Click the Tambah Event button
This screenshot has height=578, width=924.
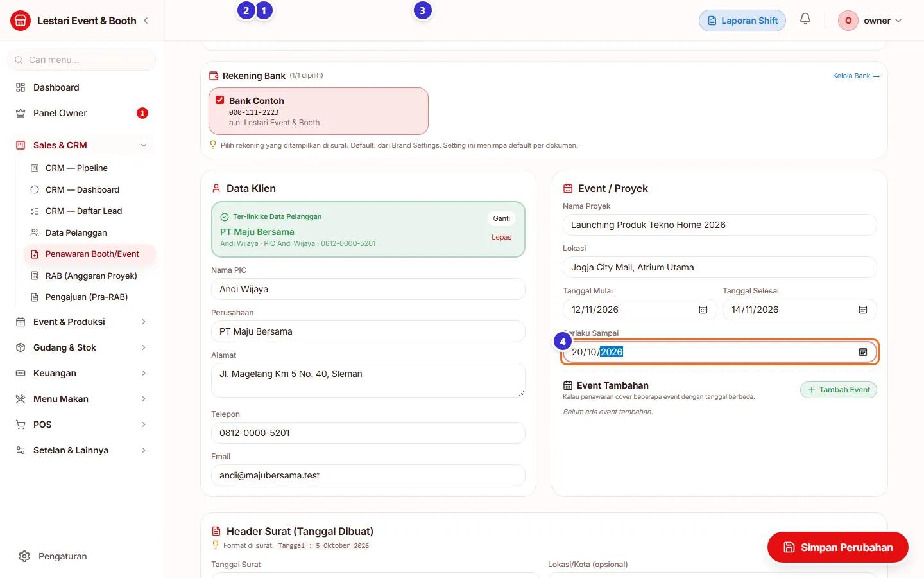839,390
